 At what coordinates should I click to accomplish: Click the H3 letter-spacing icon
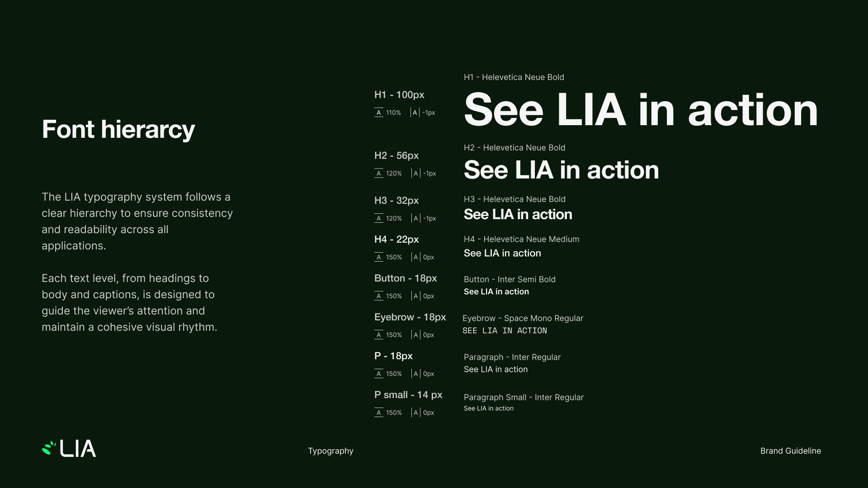point(415,218)
